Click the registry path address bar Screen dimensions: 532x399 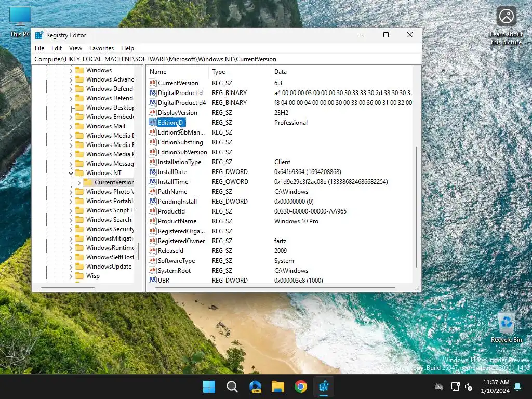227,59
